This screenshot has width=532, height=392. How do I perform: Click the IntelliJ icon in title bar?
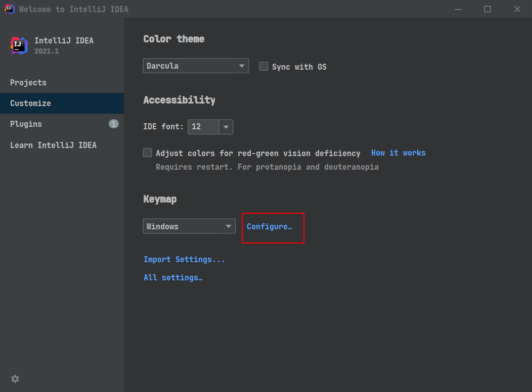click(x=10, y=9)
